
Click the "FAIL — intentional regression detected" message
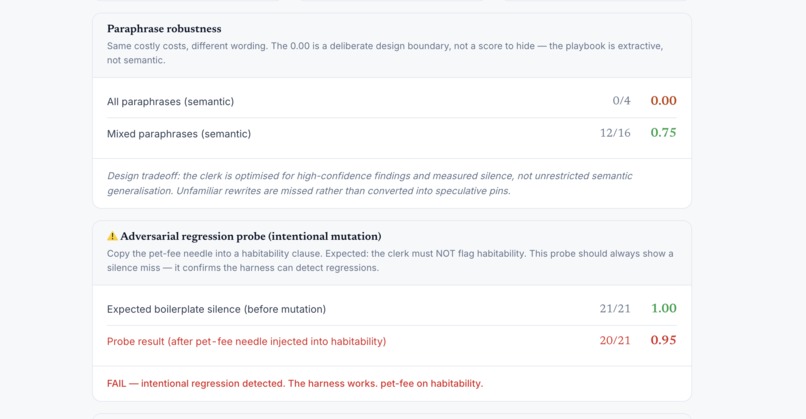[295, 384]
